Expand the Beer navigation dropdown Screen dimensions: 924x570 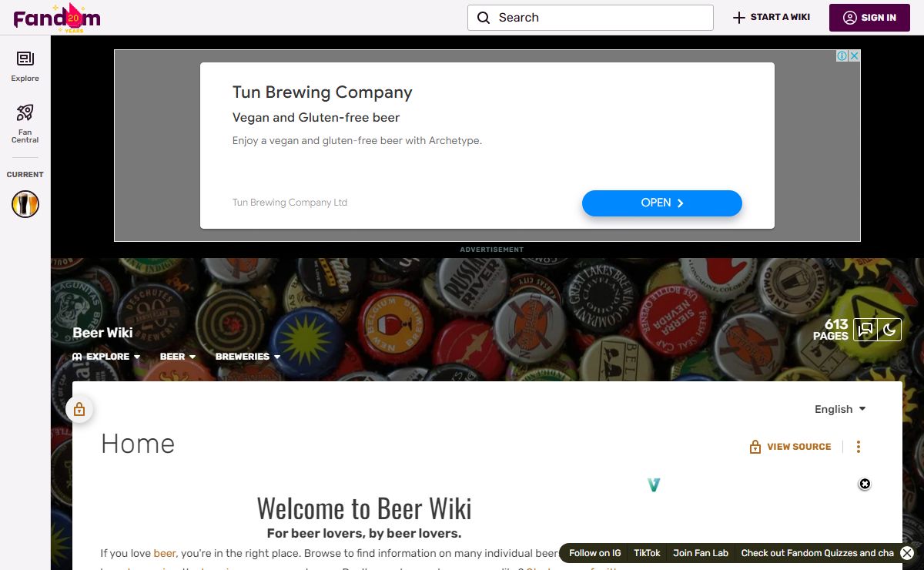[x=178, y=357]
